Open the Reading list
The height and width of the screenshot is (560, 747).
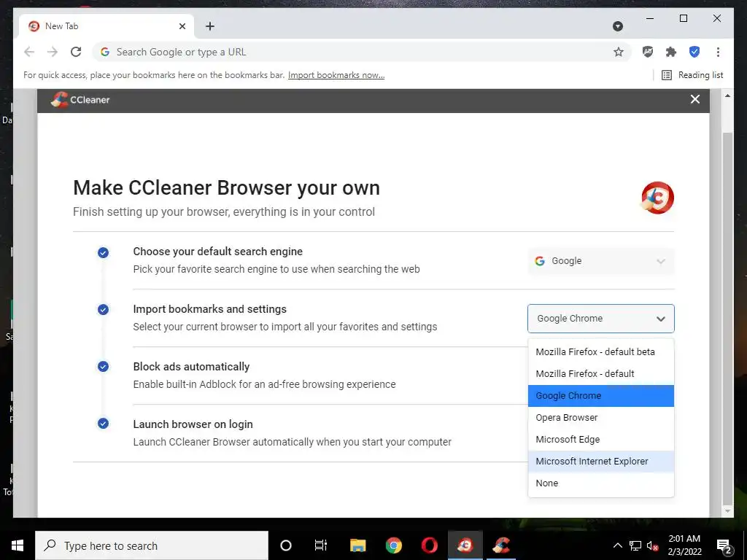[x=693, y=75]
